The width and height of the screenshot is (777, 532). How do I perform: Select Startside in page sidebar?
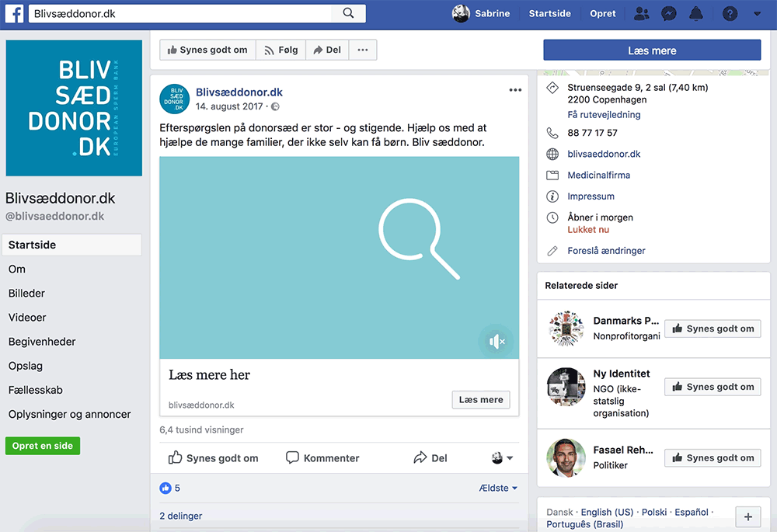71,245
